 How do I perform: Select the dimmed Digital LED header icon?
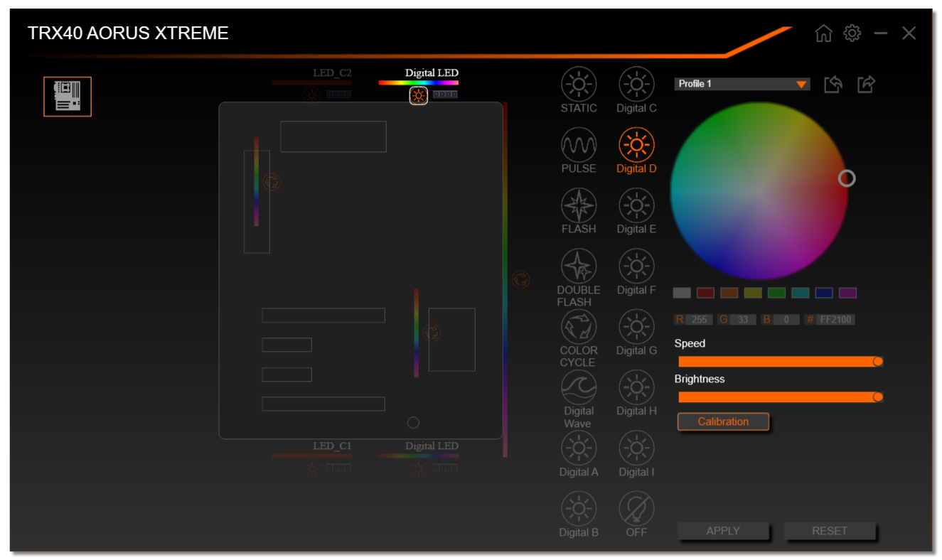tap(418, 468)
